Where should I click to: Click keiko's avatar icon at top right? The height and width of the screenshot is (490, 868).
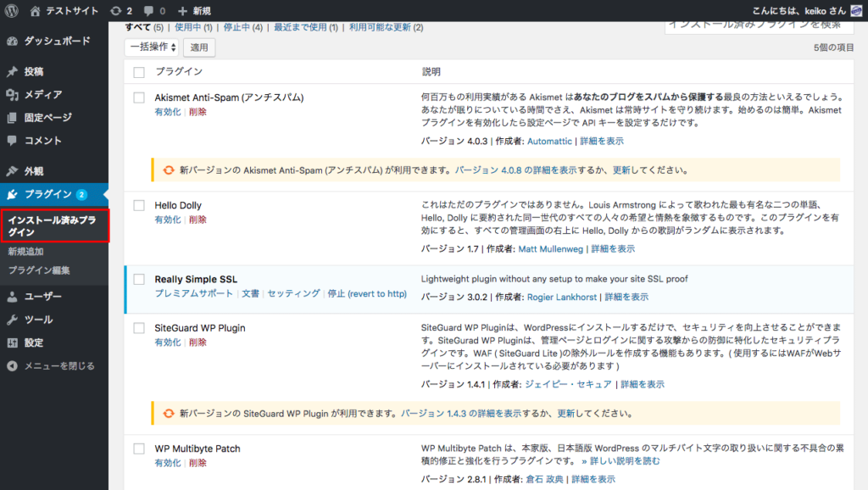(856, 10)
